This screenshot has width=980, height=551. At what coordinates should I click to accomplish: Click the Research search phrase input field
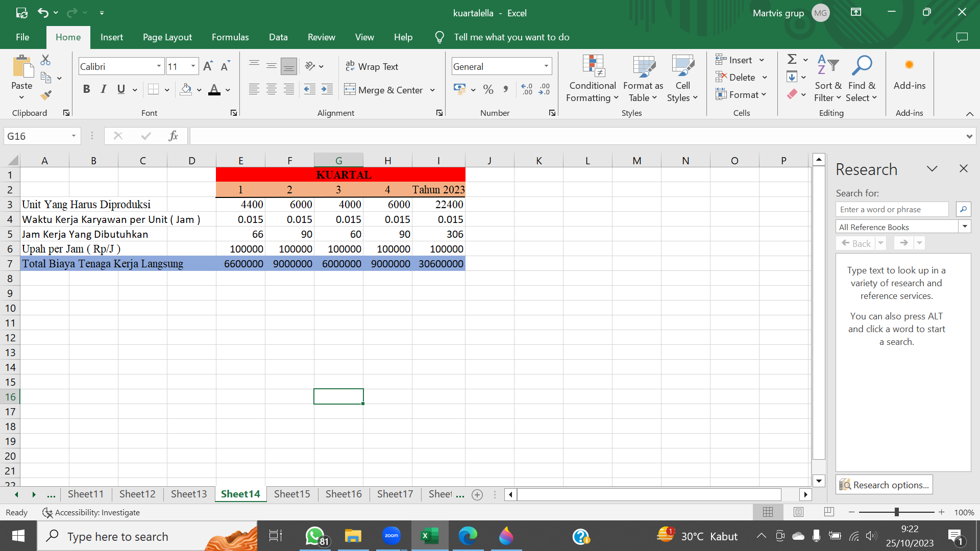coord(892,209)
